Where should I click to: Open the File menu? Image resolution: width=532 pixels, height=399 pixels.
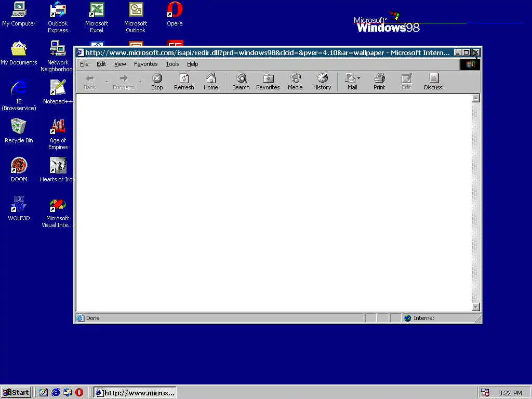[x=84, y=64]
